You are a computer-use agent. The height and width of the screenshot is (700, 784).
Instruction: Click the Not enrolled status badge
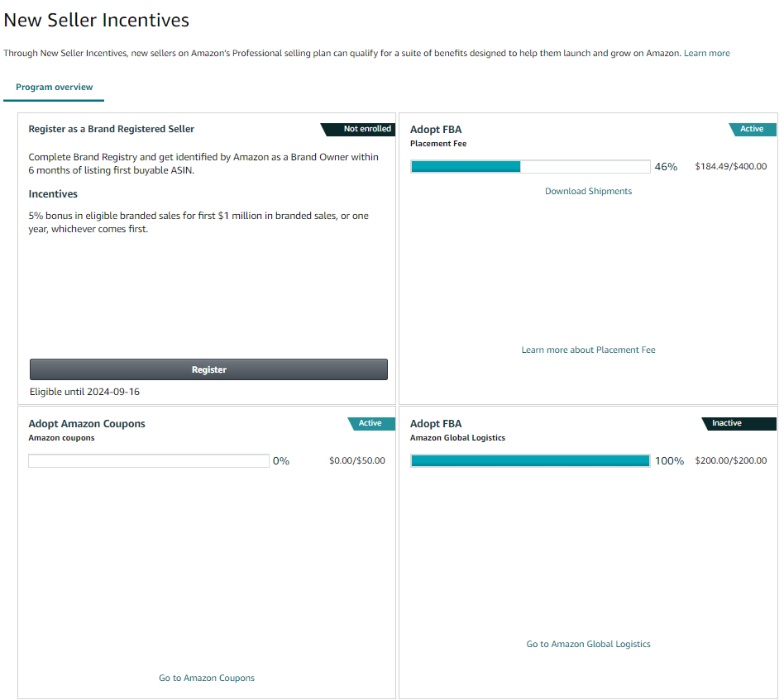(x=358, y=129)
